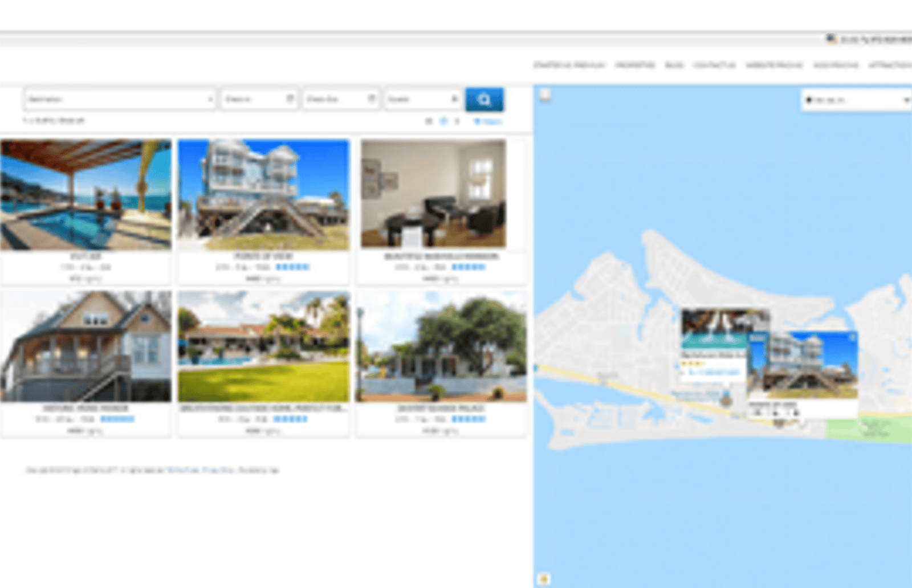
Task: Open the map type dropdown at map's top right
Action: click(x=856, y=100)
